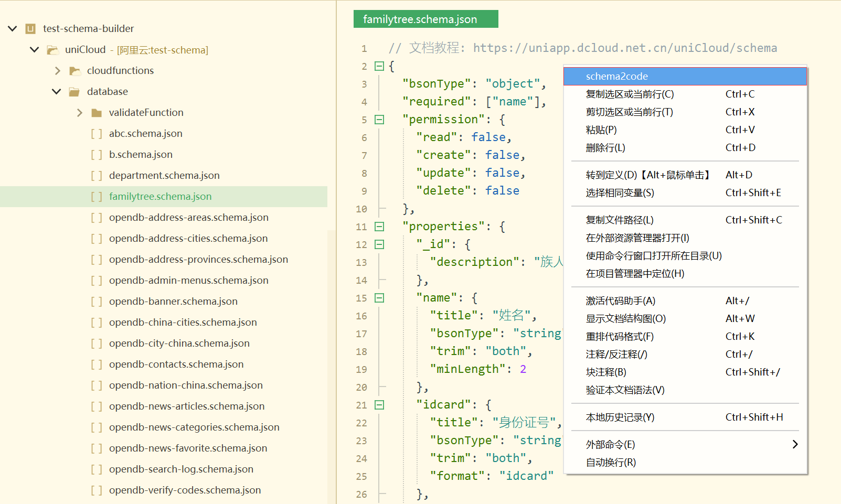Image resolution: width=841 pixels, height=504 pixels.
Task: Click the uniCloud folder icon
Action: (52, 50)
